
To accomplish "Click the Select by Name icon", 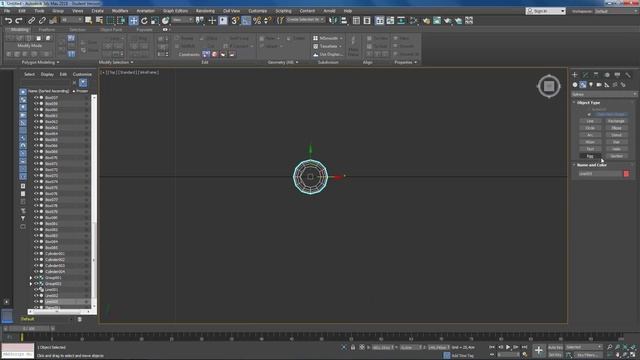I will tap(99, 20).
